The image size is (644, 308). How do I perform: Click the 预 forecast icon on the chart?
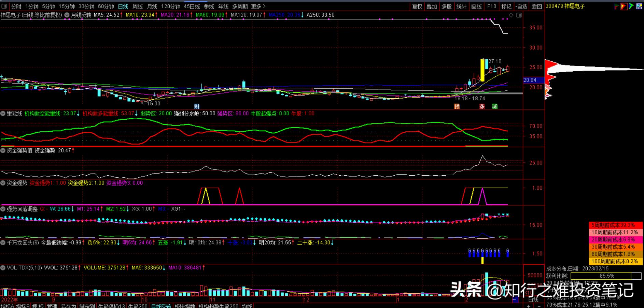(457, 107)
